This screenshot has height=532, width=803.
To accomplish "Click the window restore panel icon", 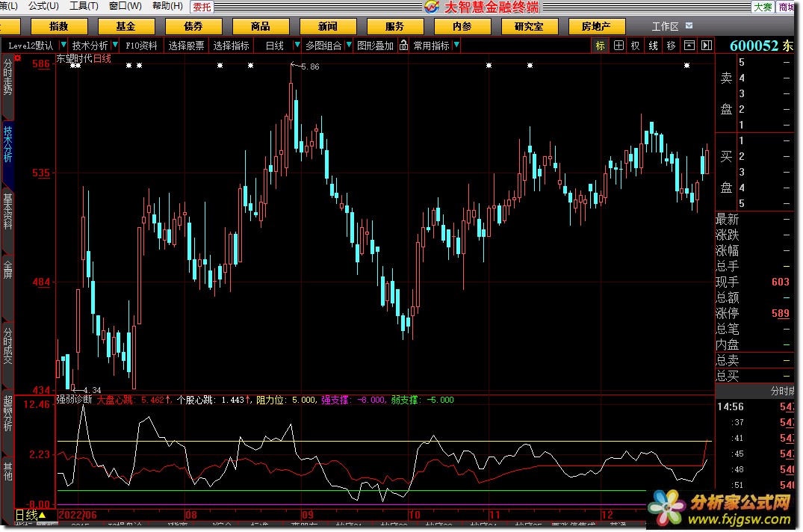I will (x=689, y=46).
